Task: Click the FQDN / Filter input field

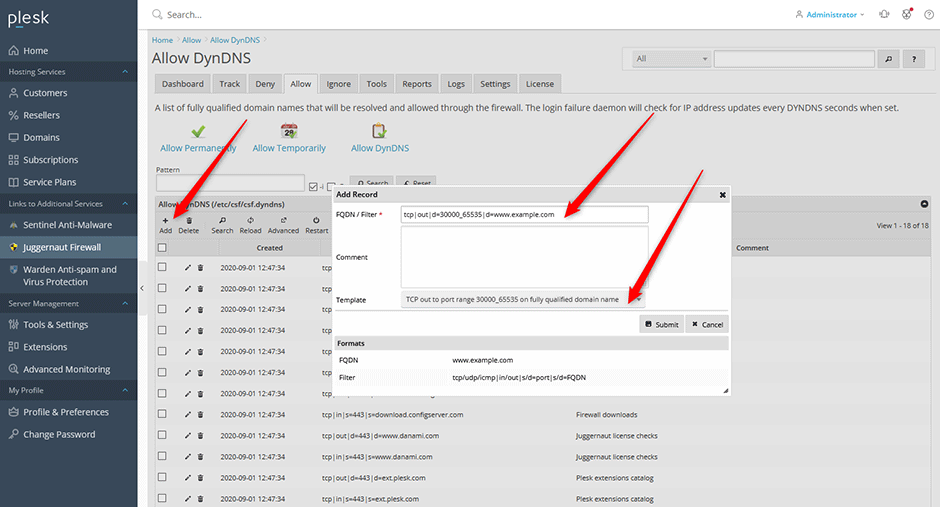Action: click(525, 215)
